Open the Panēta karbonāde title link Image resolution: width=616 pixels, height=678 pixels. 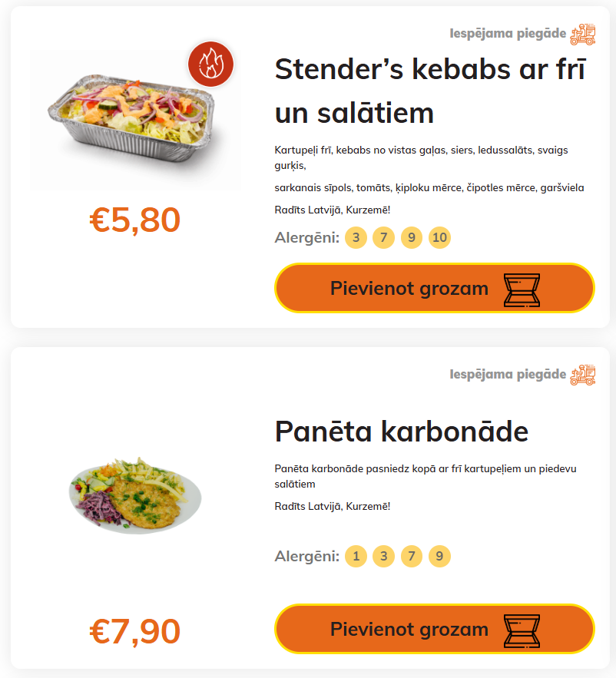(x=401, y=432)
